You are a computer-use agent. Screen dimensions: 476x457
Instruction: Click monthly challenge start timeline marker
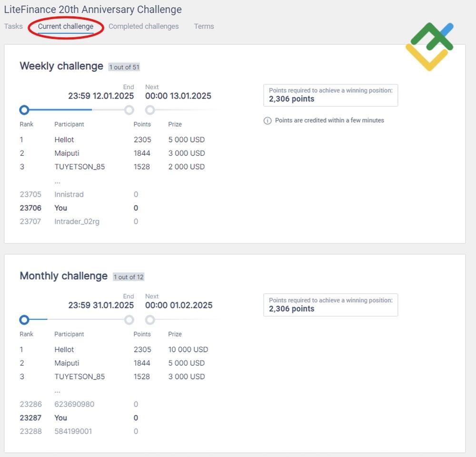(24, 319)
